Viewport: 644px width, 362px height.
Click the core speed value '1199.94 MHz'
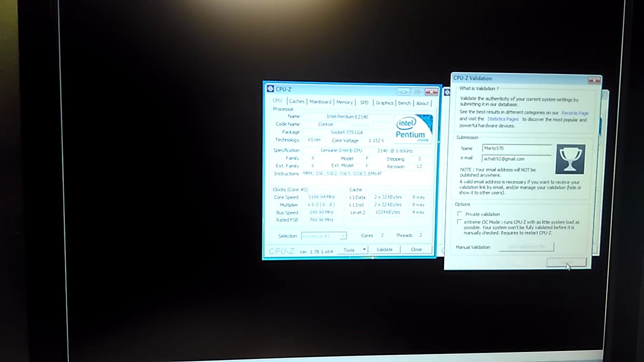coord(321,197)
